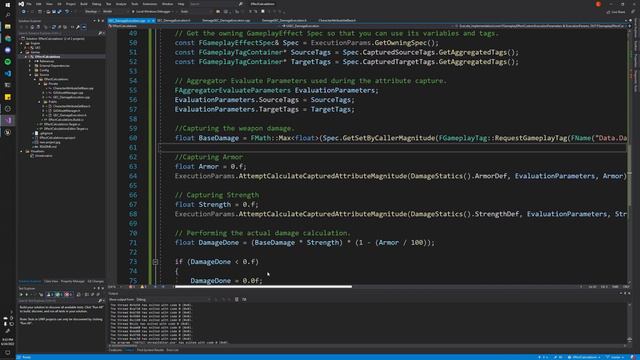Switch to Class View tab
640x360 pixels.
click(x=51, y=282)
